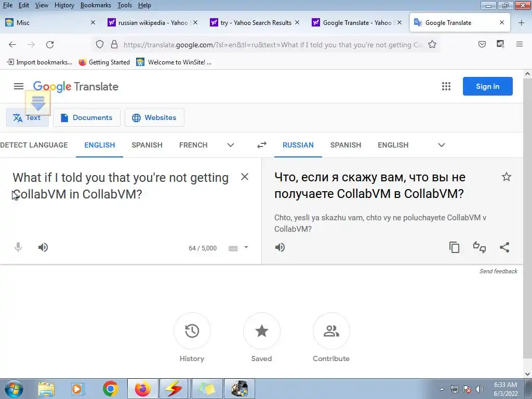Go back to previous page
The width and height of the screenshot is (532, 399).
coord(12,45)
